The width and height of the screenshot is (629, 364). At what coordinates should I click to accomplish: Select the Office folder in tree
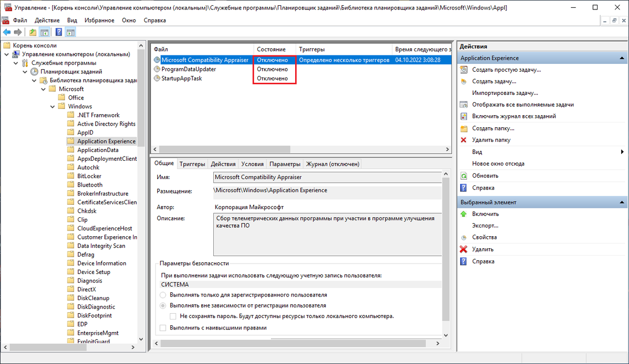tap(76, 98)
